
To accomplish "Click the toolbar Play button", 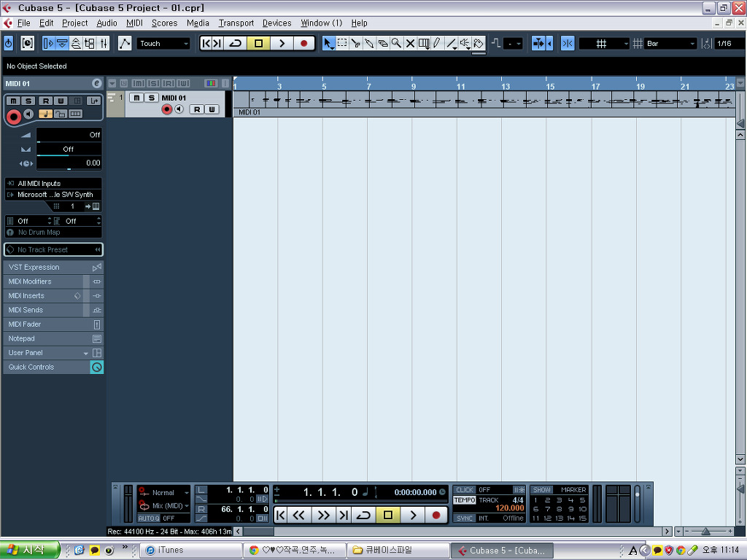I will point(282,43).
